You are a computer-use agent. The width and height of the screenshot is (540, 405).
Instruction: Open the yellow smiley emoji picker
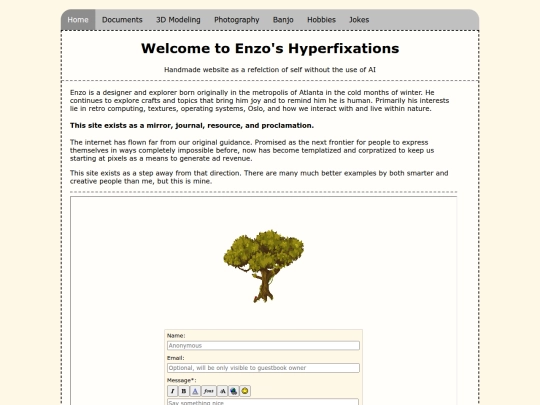click(245, 391)
